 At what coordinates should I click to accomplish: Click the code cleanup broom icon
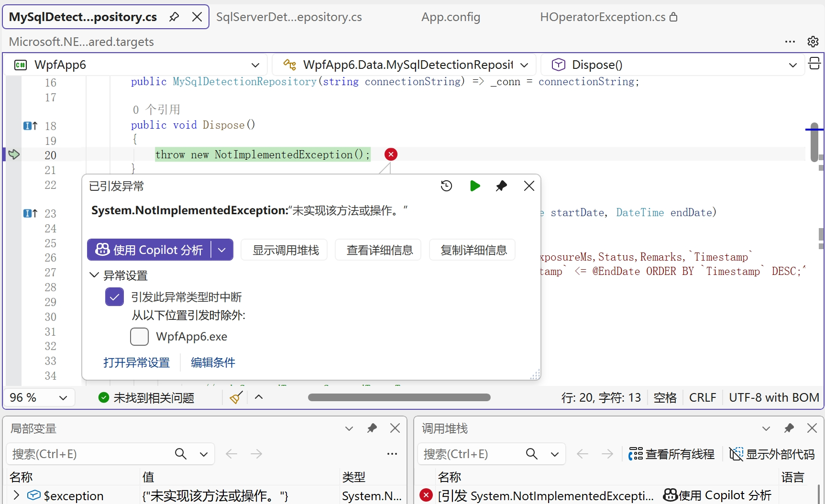[236, 397]
